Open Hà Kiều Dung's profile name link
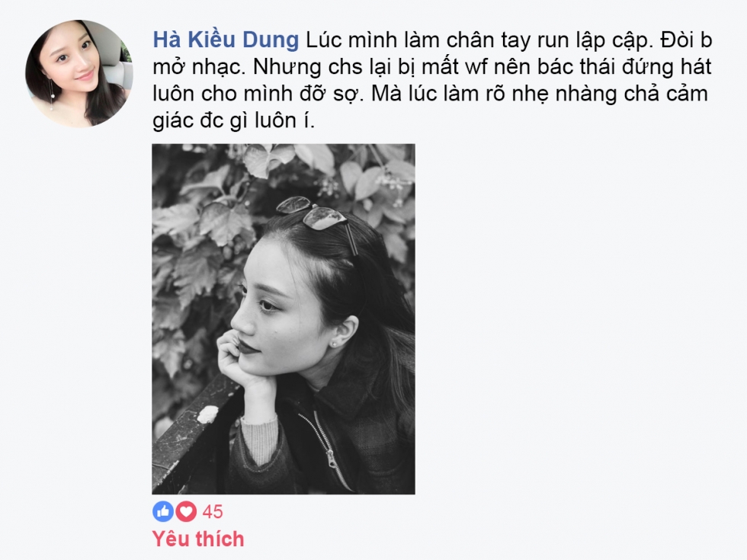747x560 pixels. (x=226, y=40)
